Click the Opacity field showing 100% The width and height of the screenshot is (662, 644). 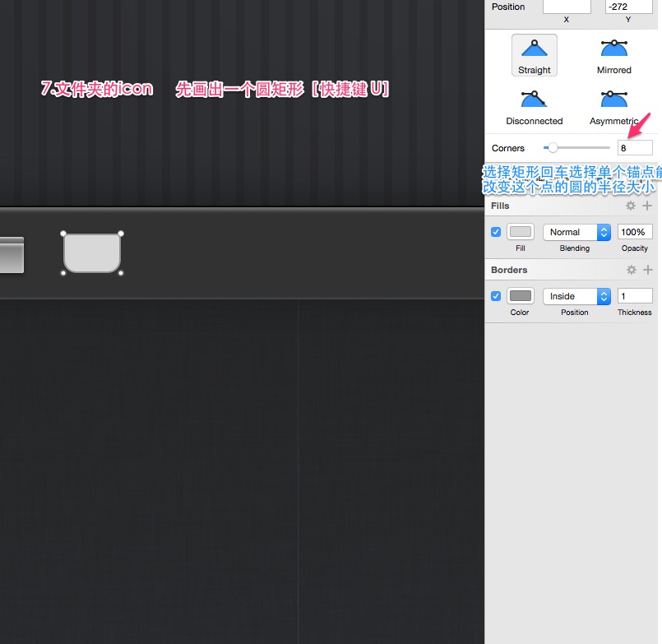(635, 232)
